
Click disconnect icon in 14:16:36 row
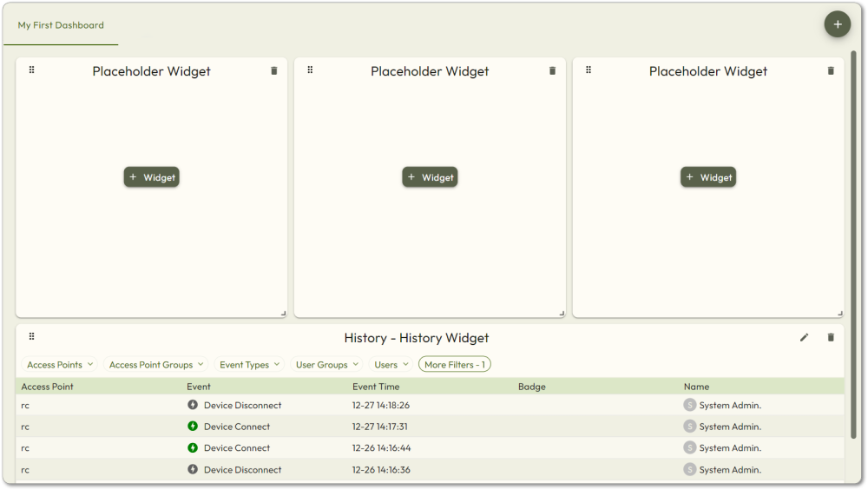(193, 469)
